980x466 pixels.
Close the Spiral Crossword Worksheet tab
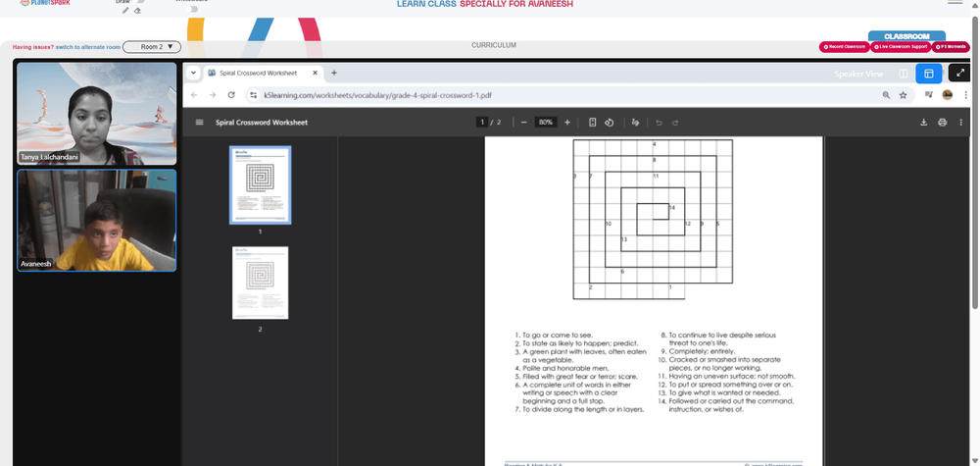pyautogui.click(x=315, y=74)
